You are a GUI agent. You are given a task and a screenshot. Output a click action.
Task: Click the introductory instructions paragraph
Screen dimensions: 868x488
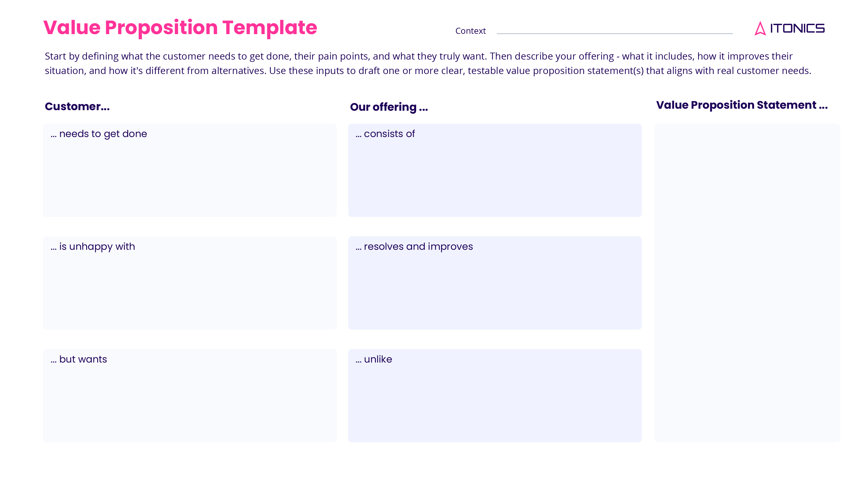click(x=428, y=63)
